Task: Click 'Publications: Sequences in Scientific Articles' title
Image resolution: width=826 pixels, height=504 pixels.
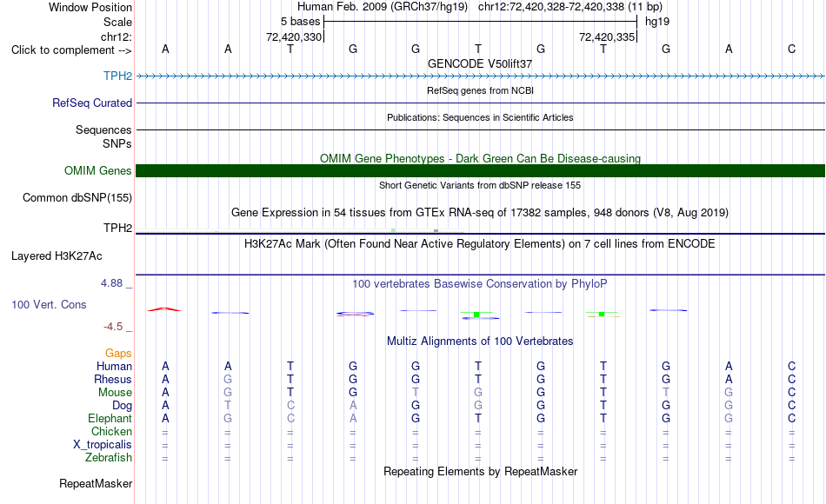Action: (480, 117)
